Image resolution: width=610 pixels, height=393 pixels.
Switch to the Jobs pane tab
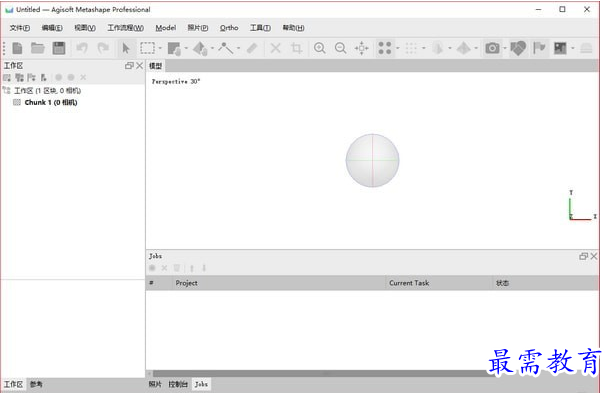pos(201,384)
